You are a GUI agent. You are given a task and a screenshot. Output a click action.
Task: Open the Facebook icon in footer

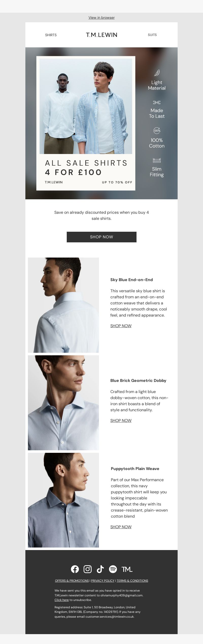coord(75,569)
